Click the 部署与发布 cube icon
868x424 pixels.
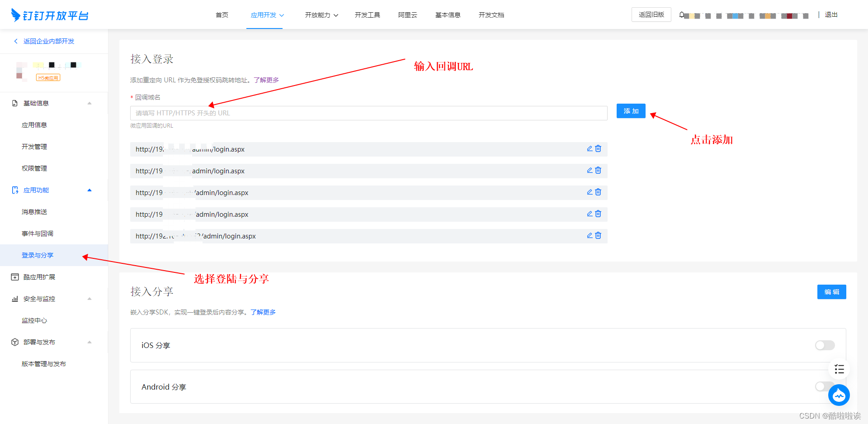click(x=15, y=342)
